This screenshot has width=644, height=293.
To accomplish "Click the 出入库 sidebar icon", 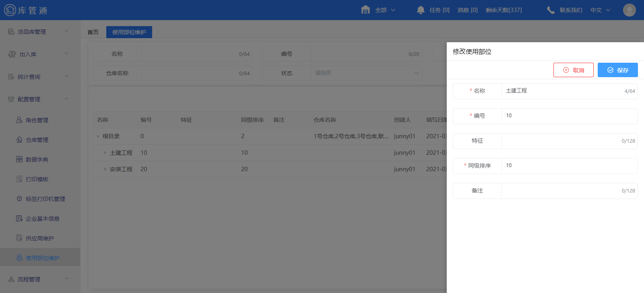I will [12, 54].
